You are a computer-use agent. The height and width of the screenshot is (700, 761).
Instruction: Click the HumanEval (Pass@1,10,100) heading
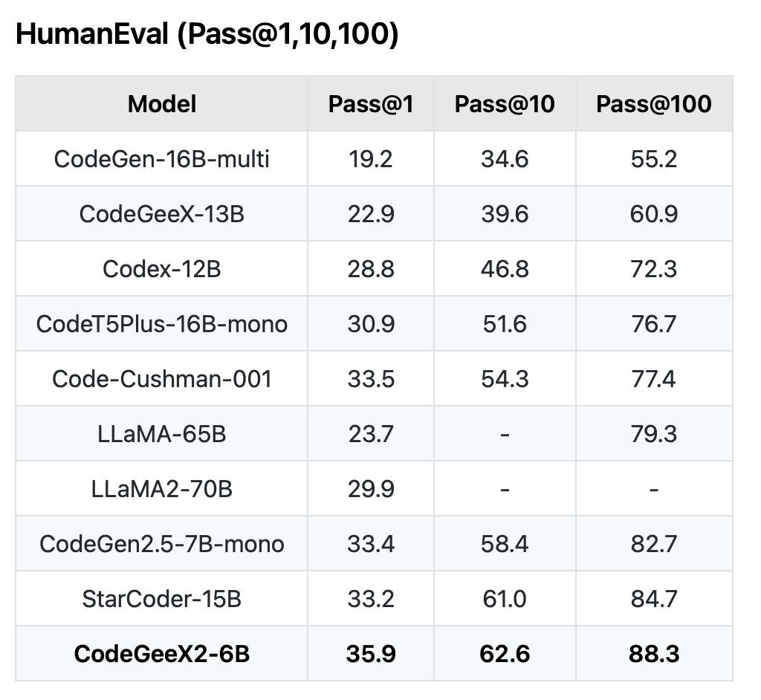207,35
